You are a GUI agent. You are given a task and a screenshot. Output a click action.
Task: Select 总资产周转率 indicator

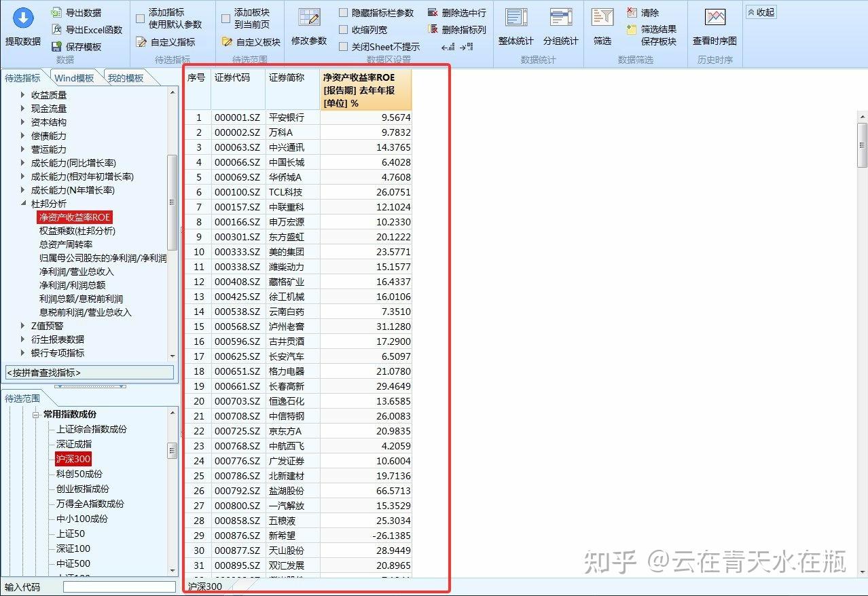tap(66, 244)
